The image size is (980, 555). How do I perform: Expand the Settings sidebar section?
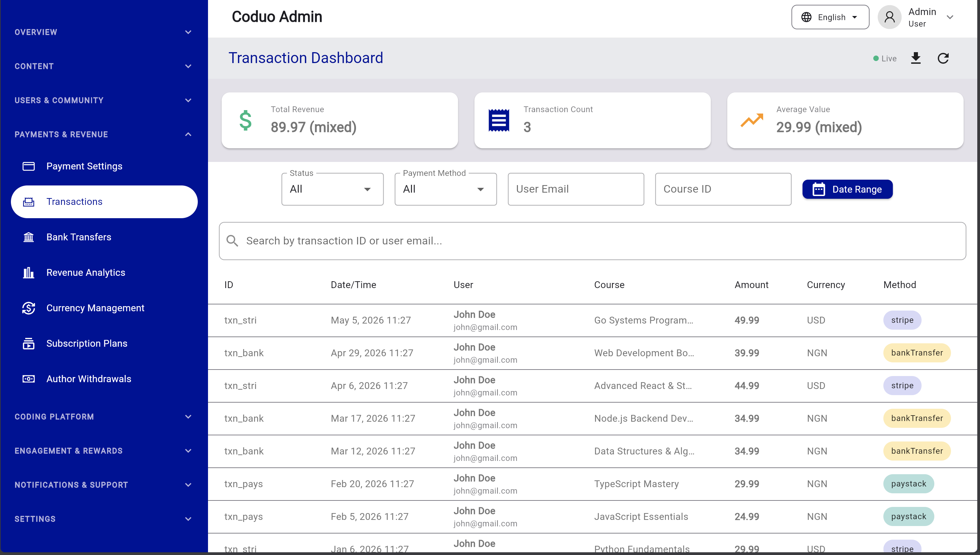pos(104,519)
